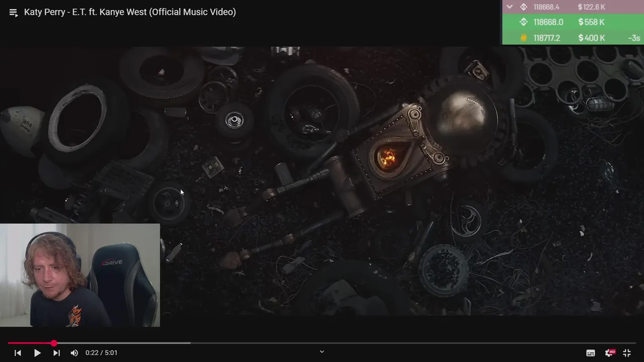Toggle subtitles with the captions button
Screen dimensions: 644x362
591,353
